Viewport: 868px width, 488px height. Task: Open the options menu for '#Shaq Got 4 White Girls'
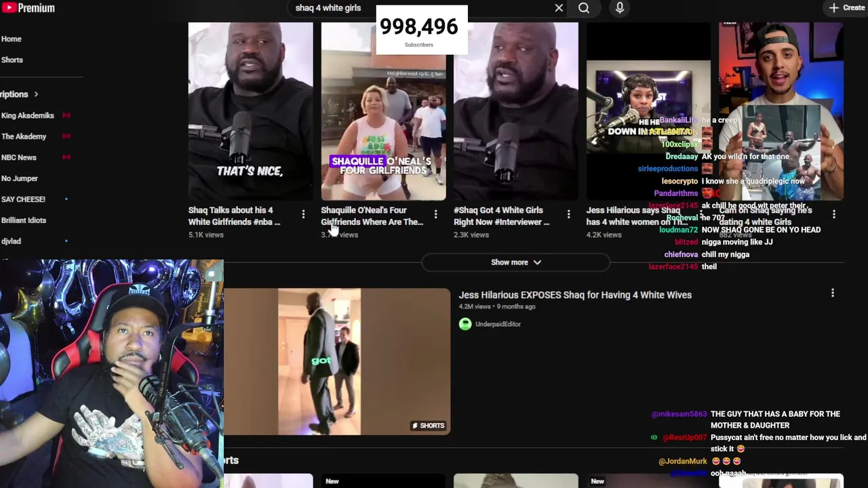click(568, 215)
